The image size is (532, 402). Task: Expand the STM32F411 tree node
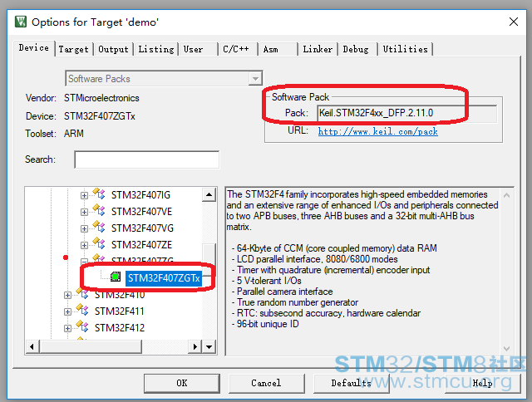click(x=67, y=311)
